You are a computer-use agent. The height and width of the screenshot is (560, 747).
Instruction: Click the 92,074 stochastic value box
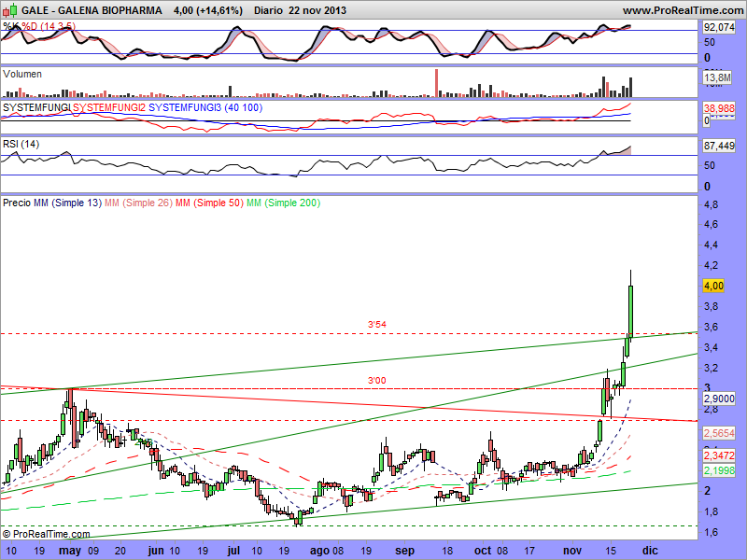pyautogui.click(x=719, y=28)
